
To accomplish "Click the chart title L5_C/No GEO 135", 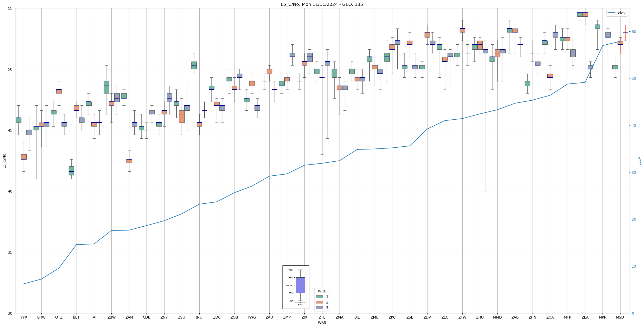I will pos(322,4).
